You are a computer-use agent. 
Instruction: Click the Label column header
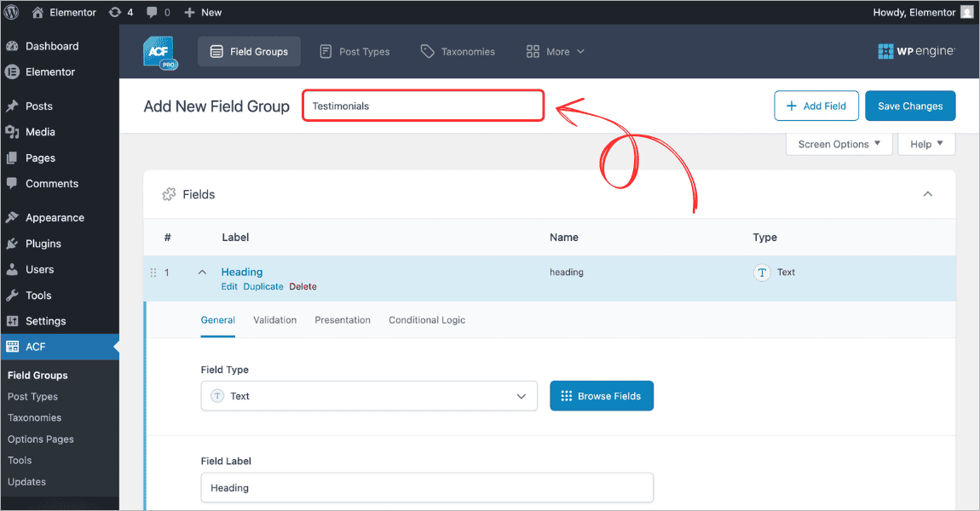pos(235,238)
